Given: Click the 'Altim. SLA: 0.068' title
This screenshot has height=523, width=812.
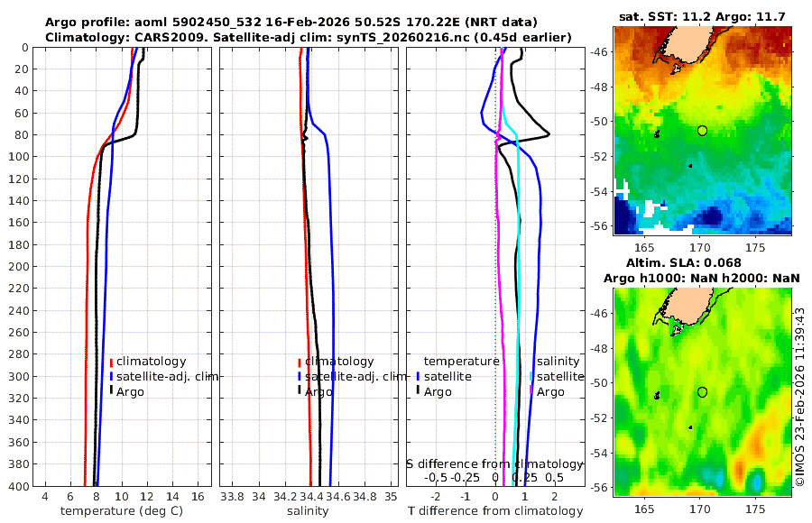Looking at the screenshot, I should (x=684, y=262).
